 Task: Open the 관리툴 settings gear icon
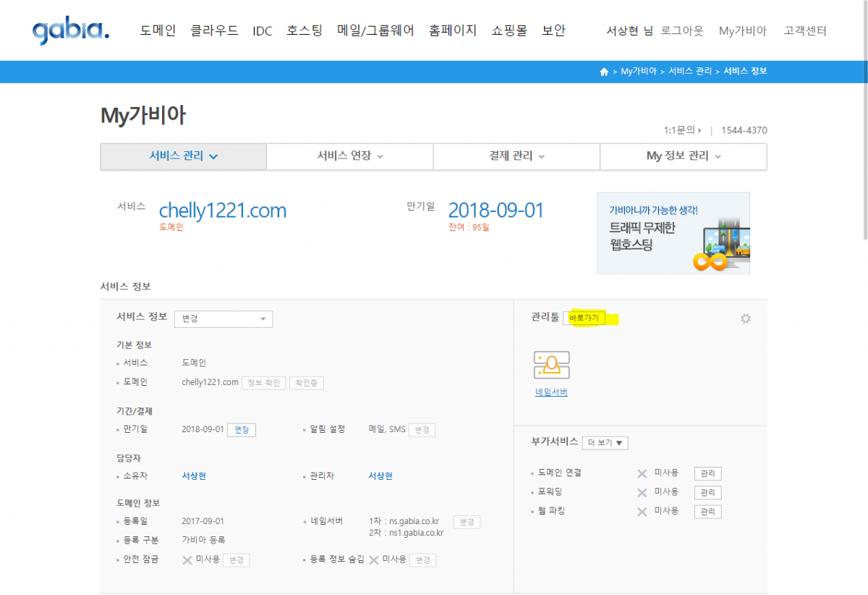pos(746,318)
